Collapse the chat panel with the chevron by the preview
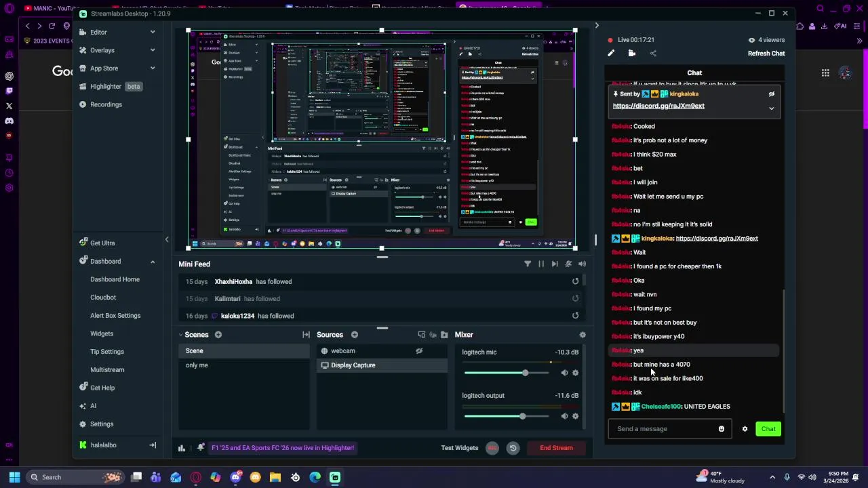Image resolution: width=868 pixels, height=488 pixels. coord(597,26)
